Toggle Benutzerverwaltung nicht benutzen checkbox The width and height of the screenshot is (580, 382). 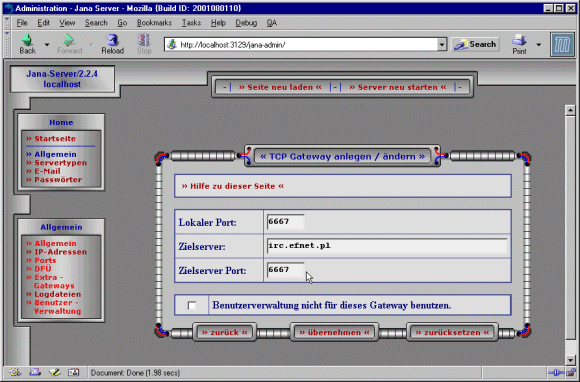coord(192,305)
